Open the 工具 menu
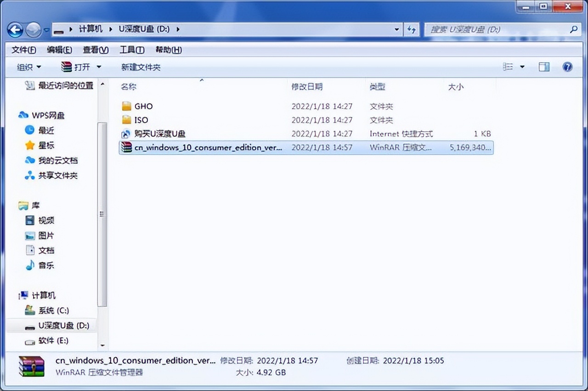588x391 pixels. click(x=132, y=50)
